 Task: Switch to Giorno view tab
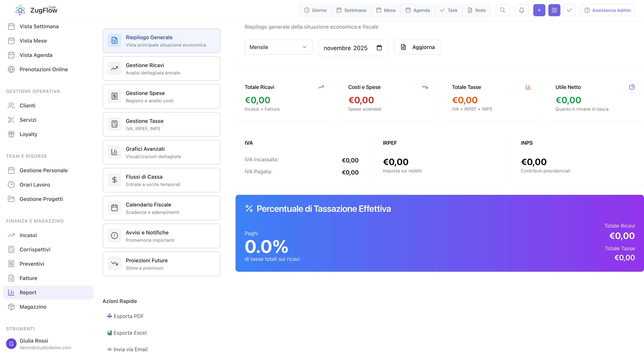pos(315,10)
